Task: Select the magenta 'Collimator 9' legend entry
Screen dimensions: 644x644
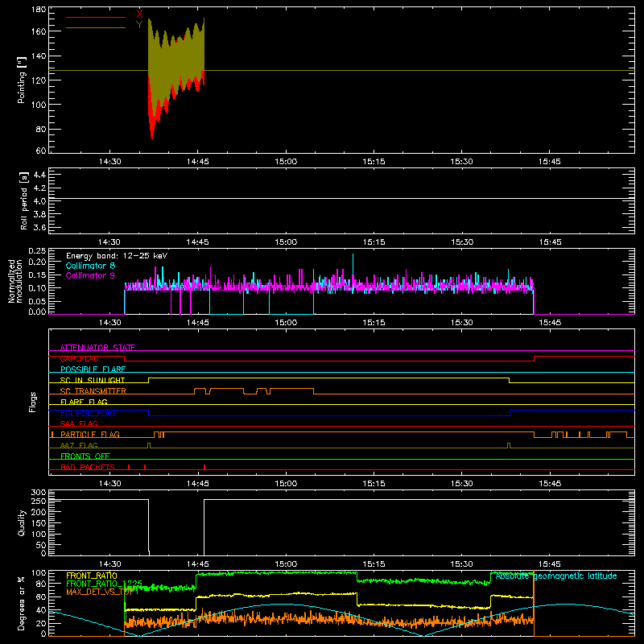Action: tap(90, 275)
